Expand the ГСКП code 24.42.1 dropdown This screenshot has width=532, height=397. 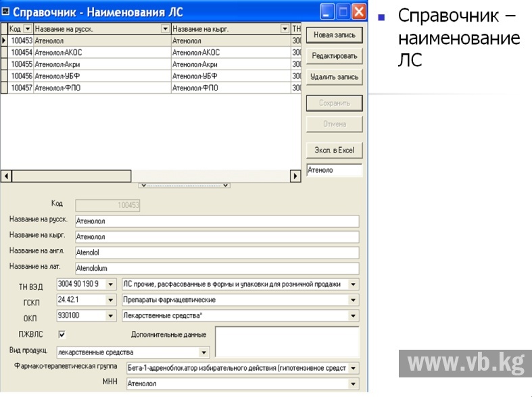point(111,300)
